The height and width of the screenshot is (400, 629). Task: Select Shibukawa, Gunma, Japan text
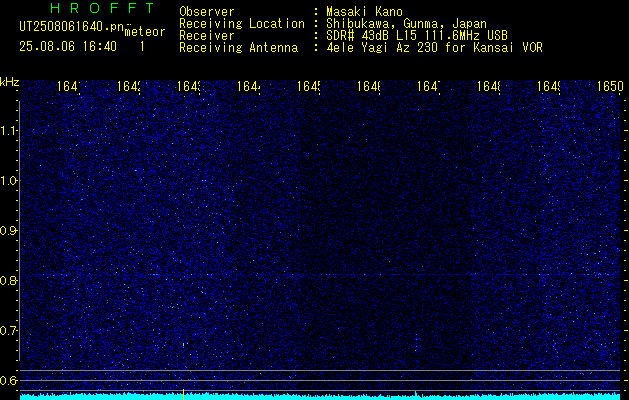(406, 24)
